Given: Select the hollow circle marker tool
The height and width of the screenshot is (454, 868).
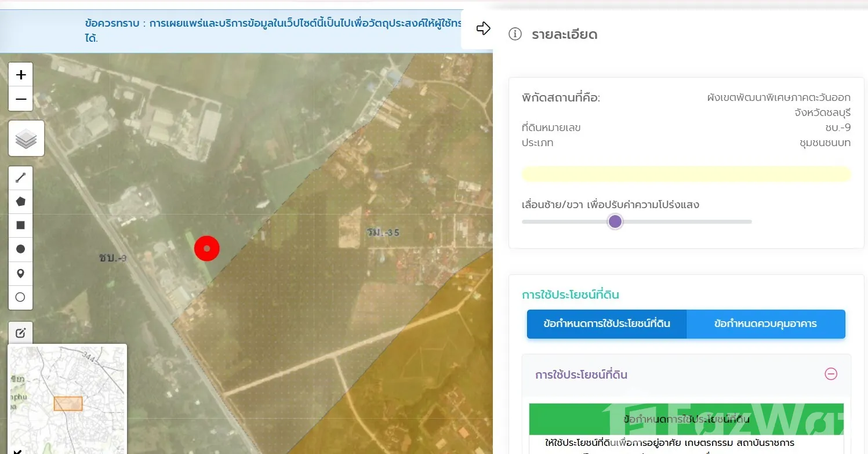Looking at the screenshot, I should (21, 297).
